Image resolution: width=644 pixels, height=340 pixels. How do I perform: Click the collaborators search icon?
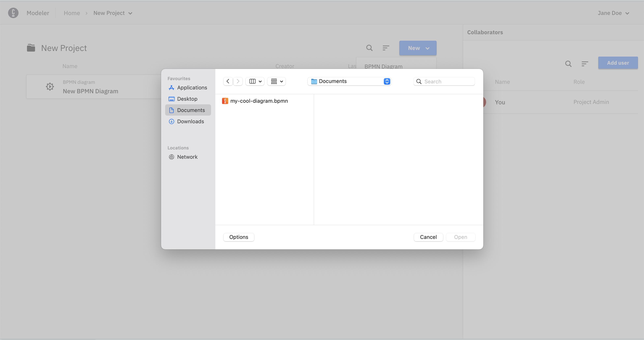coord(568,64)
